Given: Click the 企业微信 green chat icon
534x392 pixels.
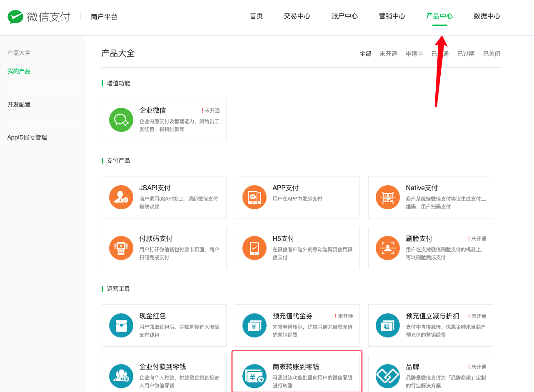Looking at the screenshot, I should [x=121, y=120].
